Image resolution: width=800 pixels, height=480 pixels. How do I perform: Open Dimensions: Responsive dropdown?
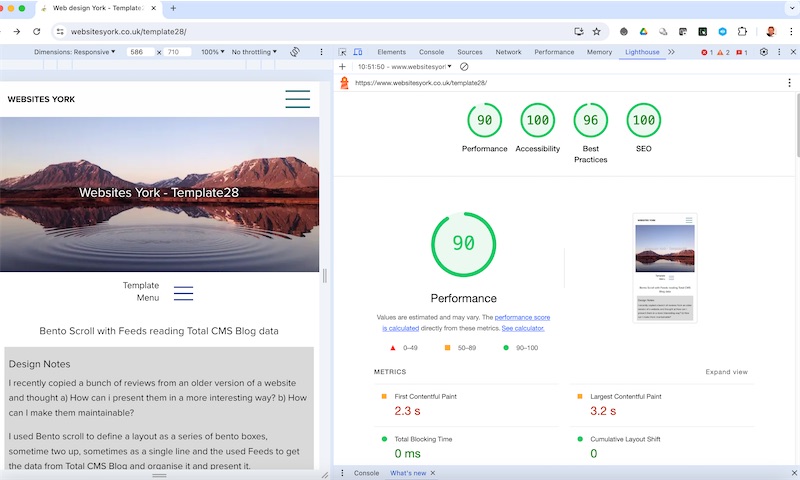[74, 52]
